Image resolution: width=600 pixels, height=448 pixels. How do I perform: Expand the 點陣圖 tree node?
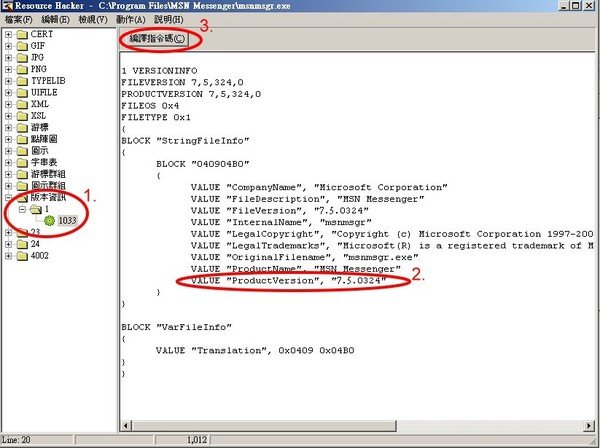(x=8, y=140)
